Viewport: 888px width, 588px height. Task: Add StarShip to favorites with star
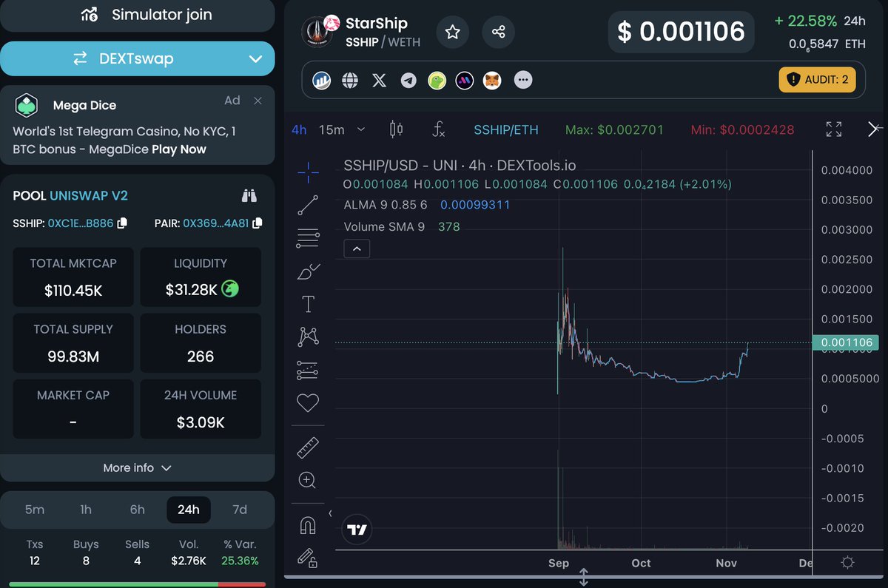[453, 32]
